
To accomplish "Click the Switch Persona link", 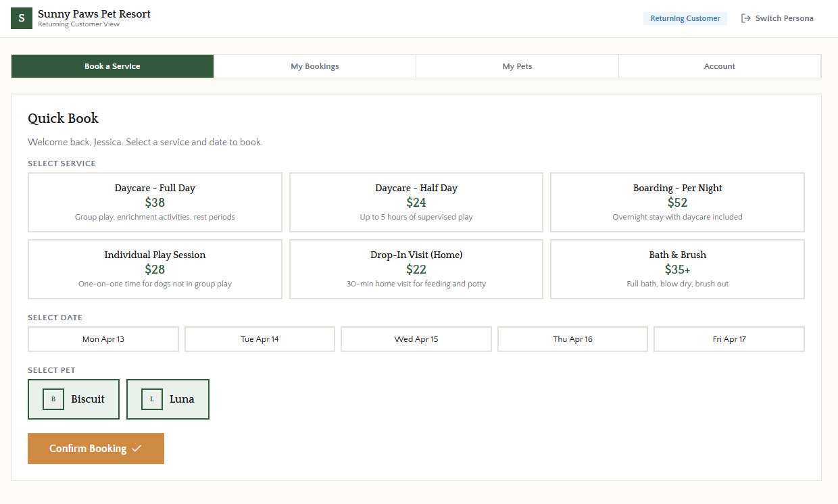I will click(x=777, y=18).
